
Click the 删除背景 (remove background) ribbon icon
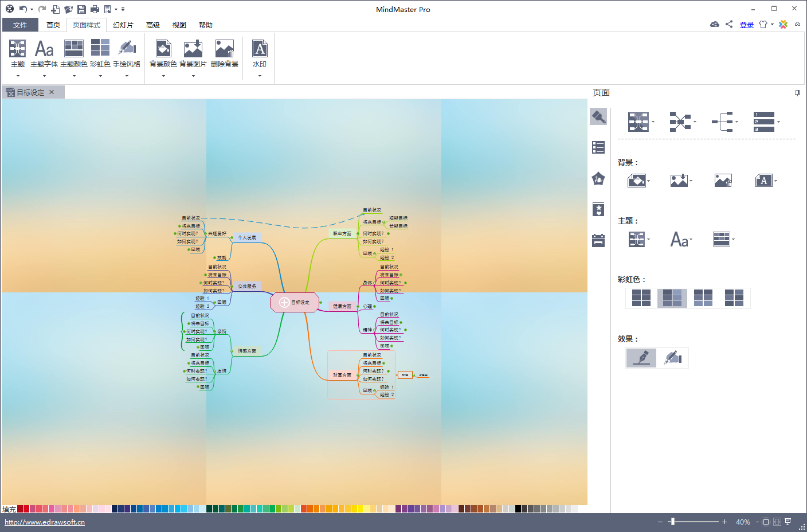coord(224,54)
